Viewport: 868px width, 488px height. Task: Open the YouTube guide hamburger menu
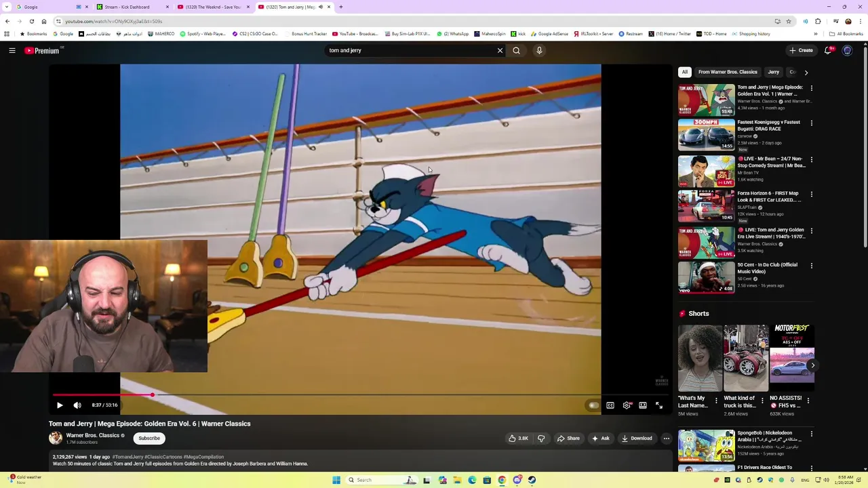[x=12, y=50]
